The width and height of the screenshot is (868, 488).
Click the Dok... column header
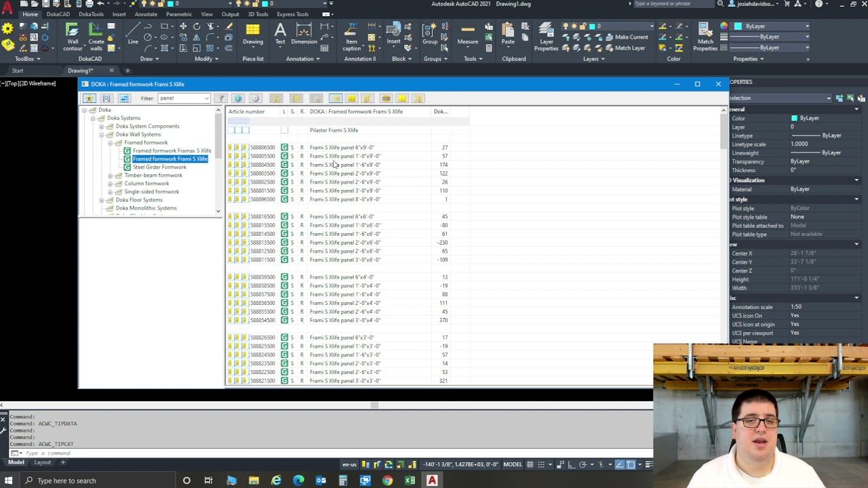(441, 112)
